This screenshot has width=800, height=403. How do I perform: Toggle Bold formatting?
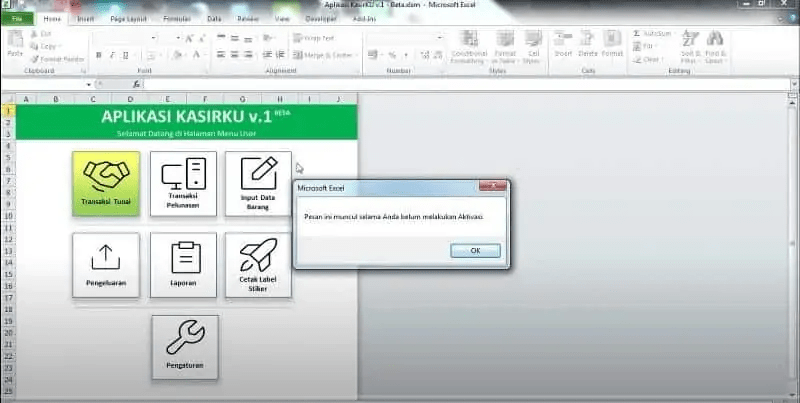98,55
